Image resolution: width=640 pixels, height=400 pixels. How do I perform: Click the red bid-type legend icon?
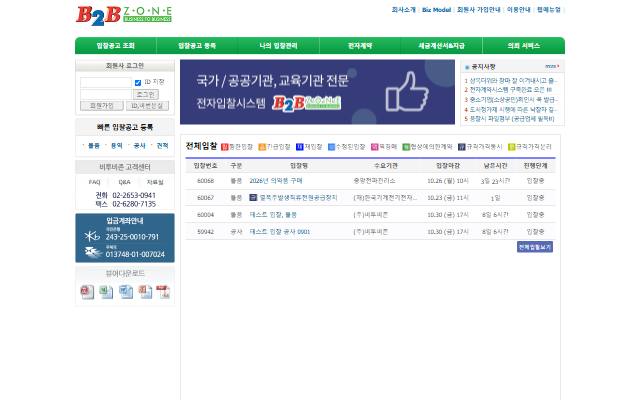click(x=224, y=147)
